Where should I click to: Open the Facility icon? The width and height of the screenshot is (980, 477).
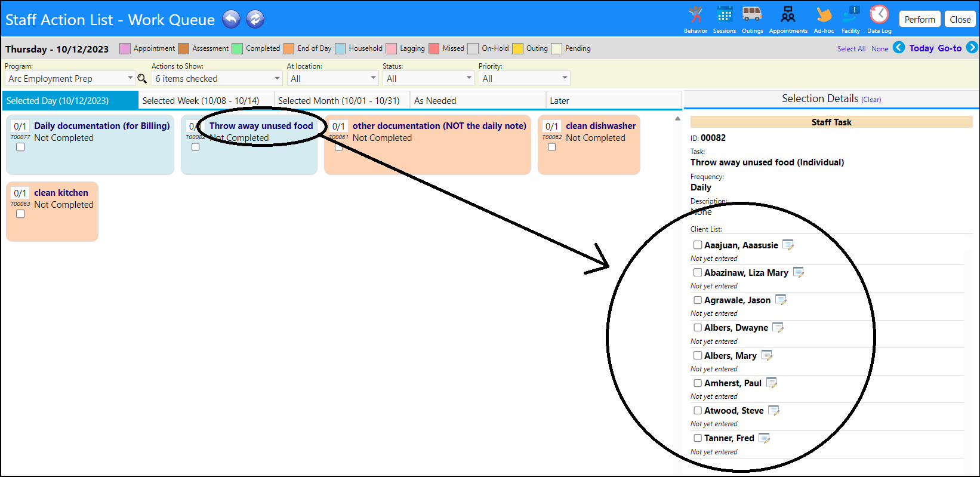click(x=851, y=14)
